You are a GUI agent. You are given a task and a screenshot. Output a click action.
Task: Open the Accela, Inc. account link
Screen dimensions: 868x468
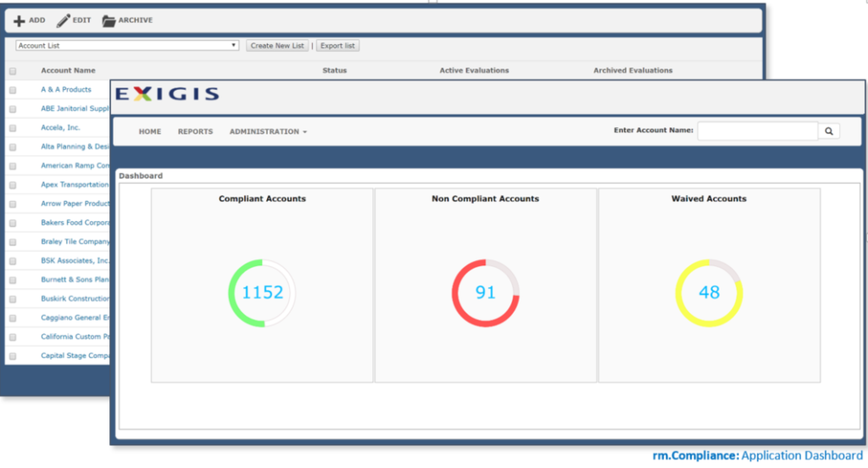60,127
